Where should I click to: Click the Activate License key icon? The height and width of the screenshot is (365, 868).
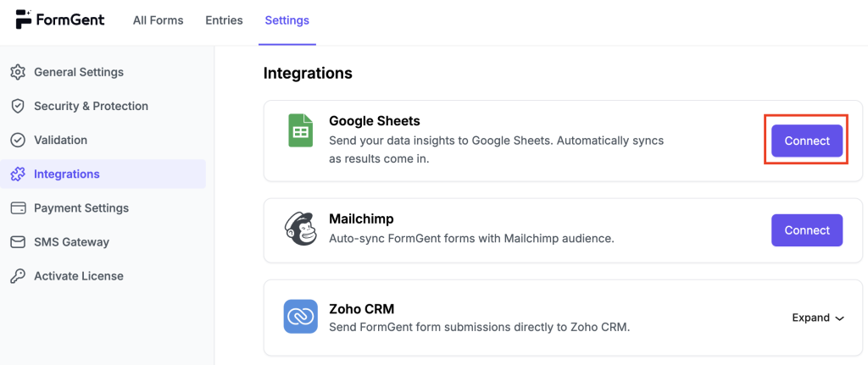tap(19, 276)
